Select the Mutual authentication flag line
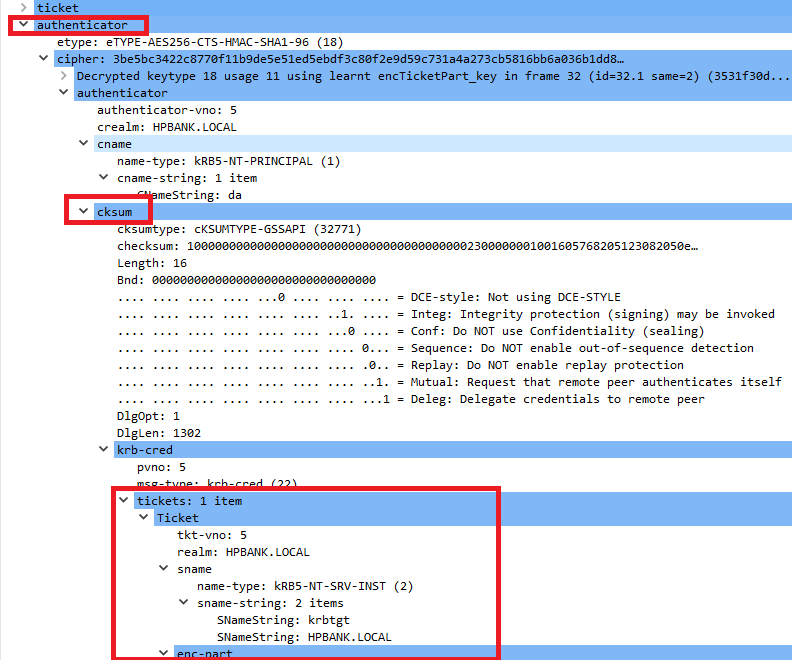 point(448,382)
